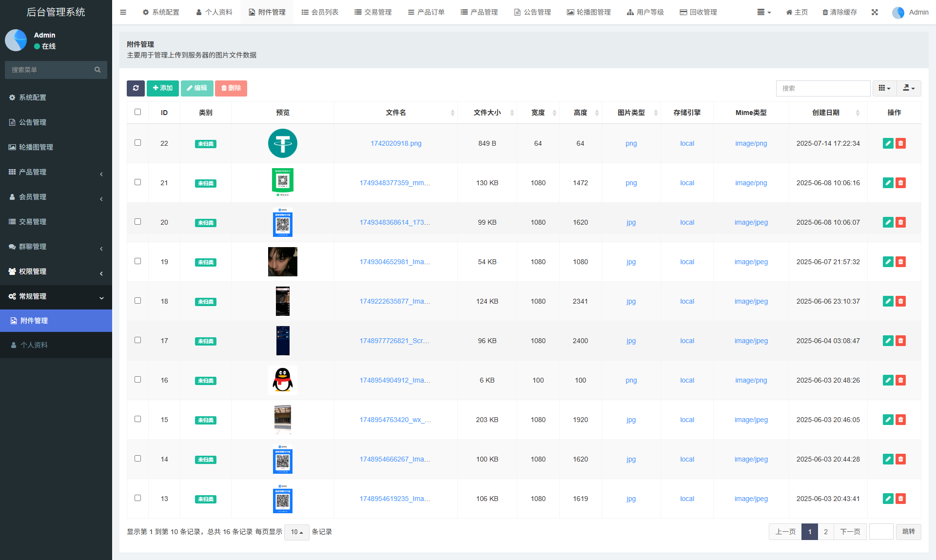Click sidebar search magnifier icon
Viewport: 936px width, 560px height.
(97, 70)
